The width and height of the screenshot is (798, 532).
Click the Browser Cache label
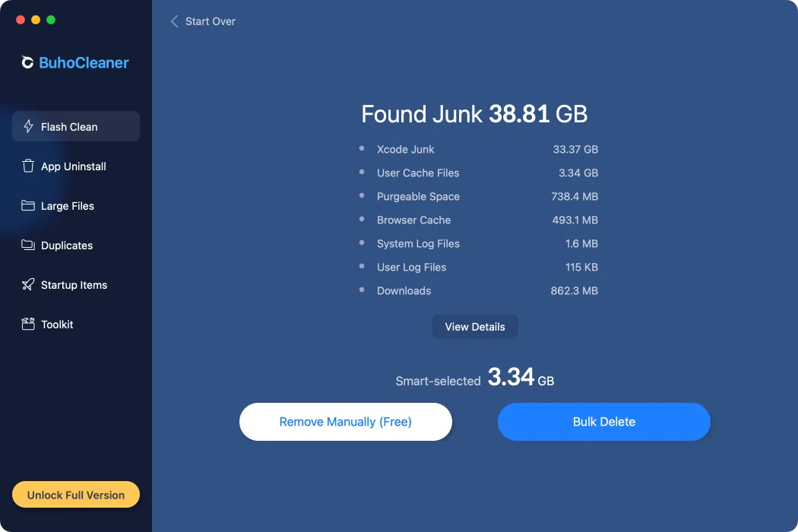point(413,220)
